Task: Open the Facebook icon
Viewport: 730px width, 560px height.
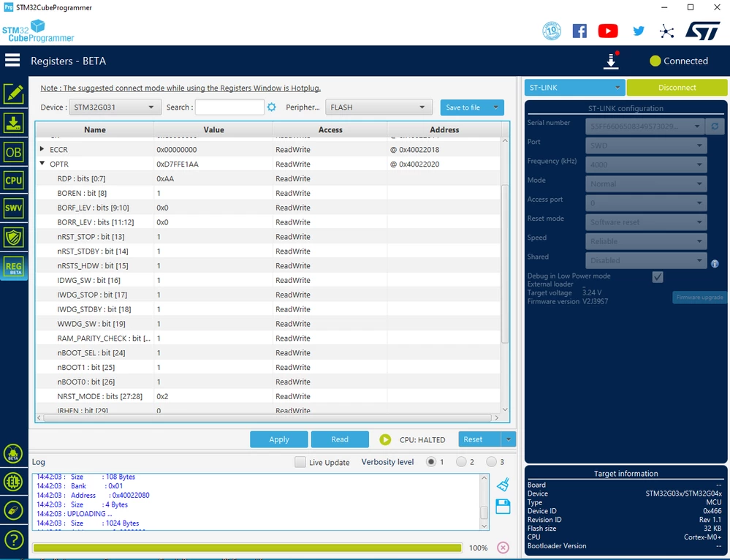Action: 579,31
